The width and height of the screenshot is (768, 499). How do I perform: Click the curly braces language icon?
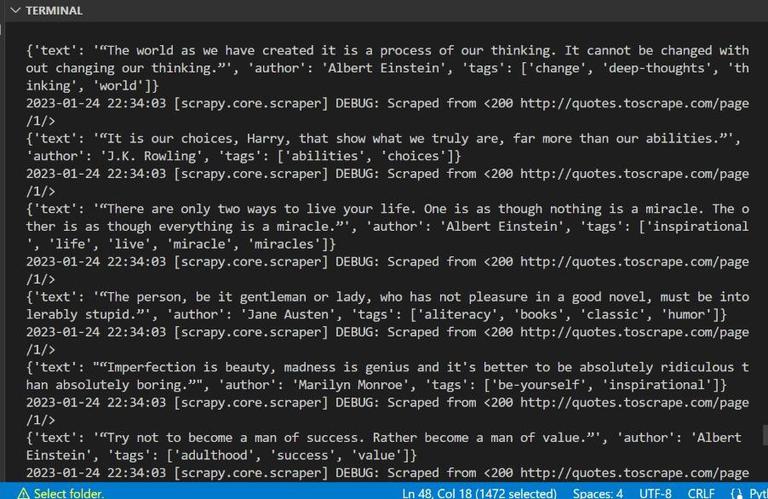click(x=737, y=493)
